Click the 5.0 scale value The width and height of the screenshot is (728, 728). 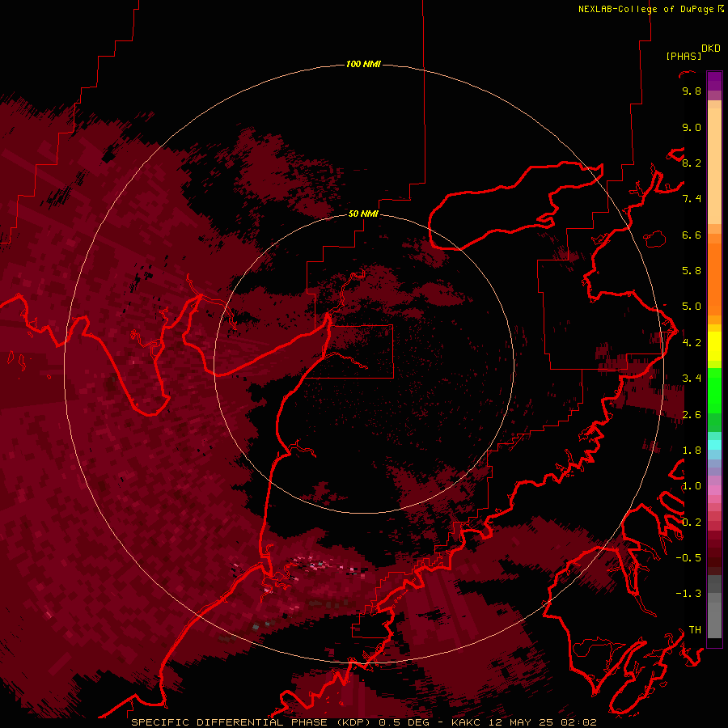click(x=692, y=307)
